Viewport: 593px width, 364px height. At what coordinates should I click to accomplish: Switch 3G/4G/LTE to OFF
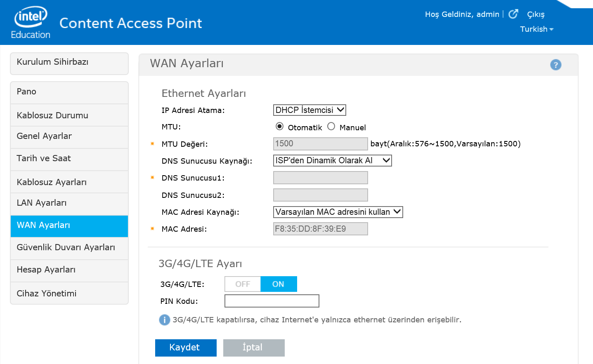pos(243,284)
